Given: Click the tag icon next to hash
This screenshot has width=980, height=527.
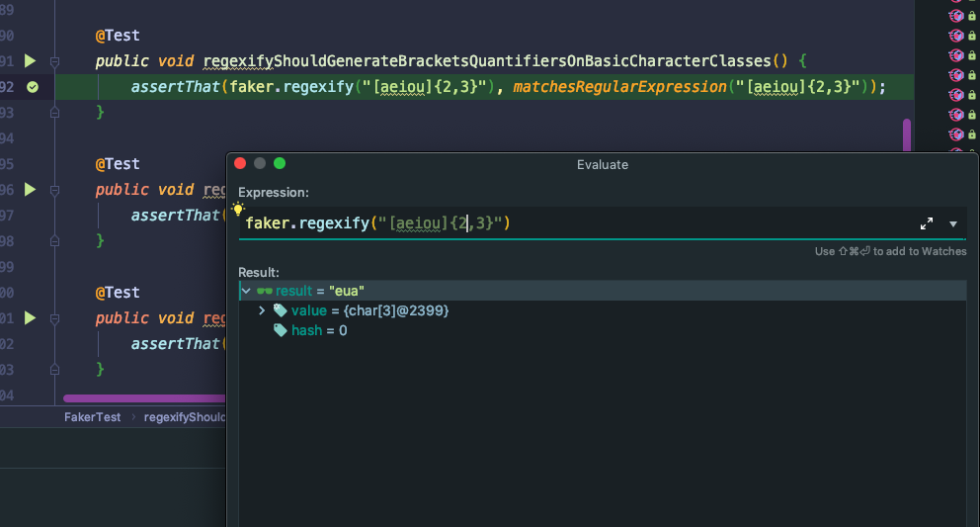Looking at the screenshot, I should pos(281,330).
